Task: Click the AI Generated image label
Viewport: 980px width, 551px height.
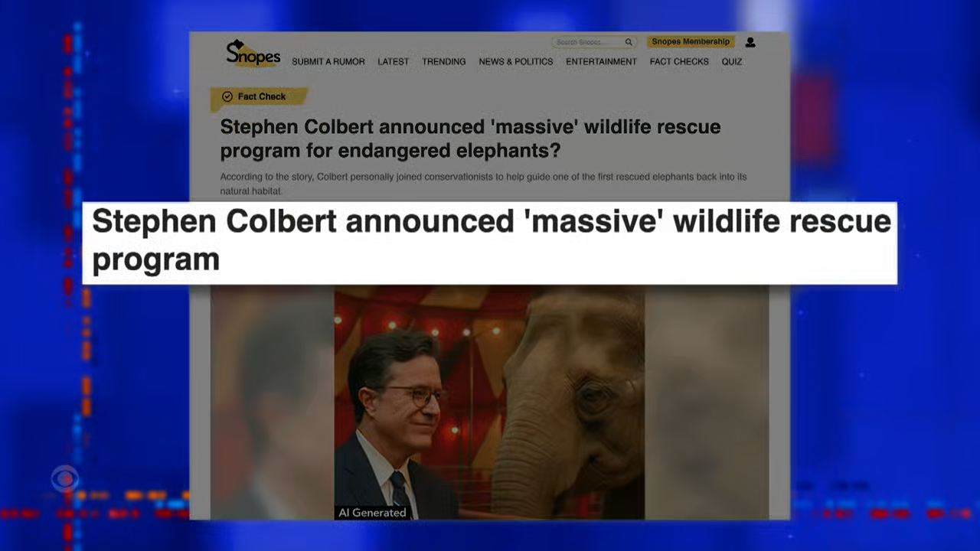Action: point(372,513)
